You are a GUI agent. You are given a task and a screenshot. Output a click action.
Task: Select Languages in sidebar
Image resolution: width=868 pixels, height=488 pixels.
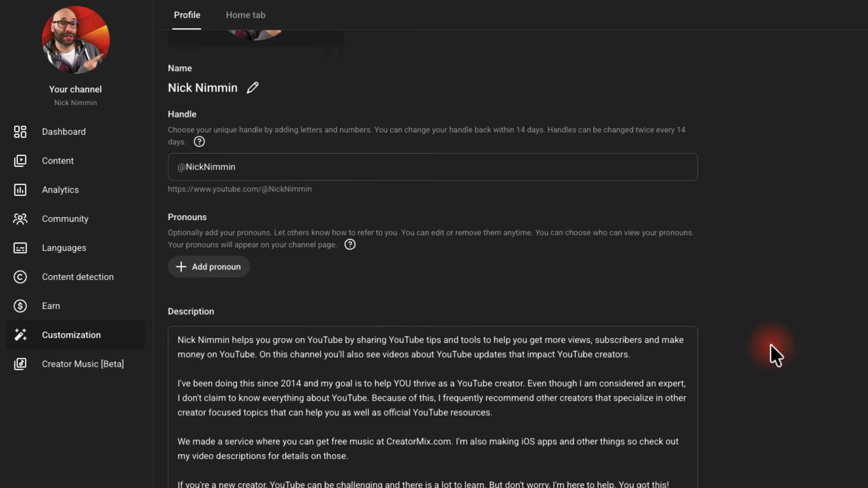(x=64, y=248)
